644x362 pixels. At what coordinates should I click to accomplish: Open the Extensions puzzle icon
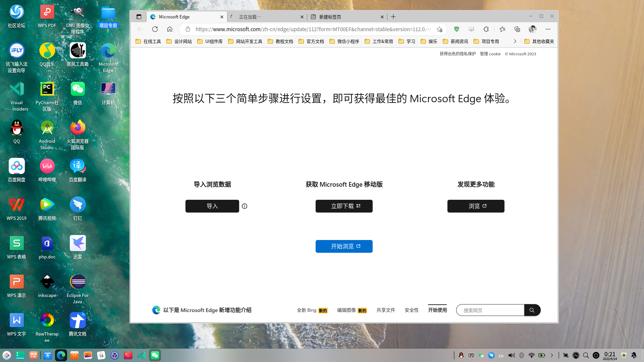tap(486, 29)
